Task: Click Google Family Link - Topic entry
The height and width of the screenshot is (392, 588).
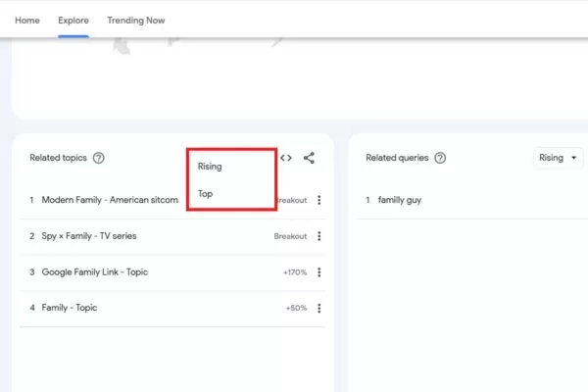Action: (95, 272)
